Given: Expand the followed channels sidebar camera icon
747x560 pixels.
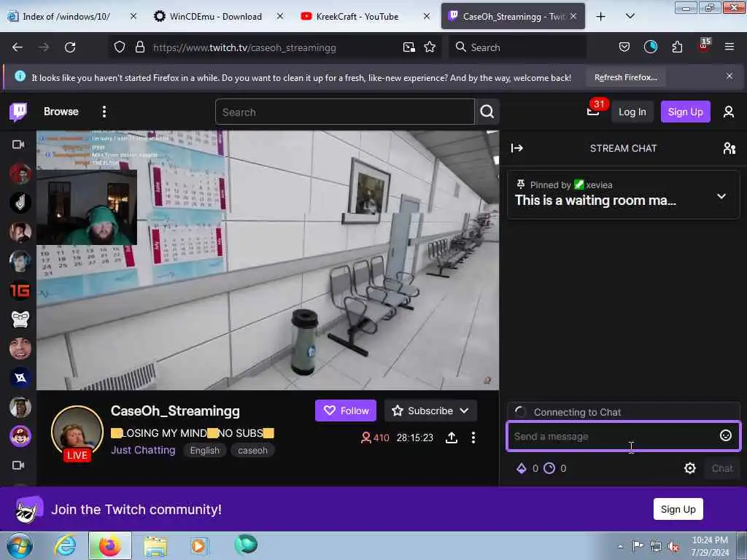Looking at the screenshot, I should (x=18, y=144).
